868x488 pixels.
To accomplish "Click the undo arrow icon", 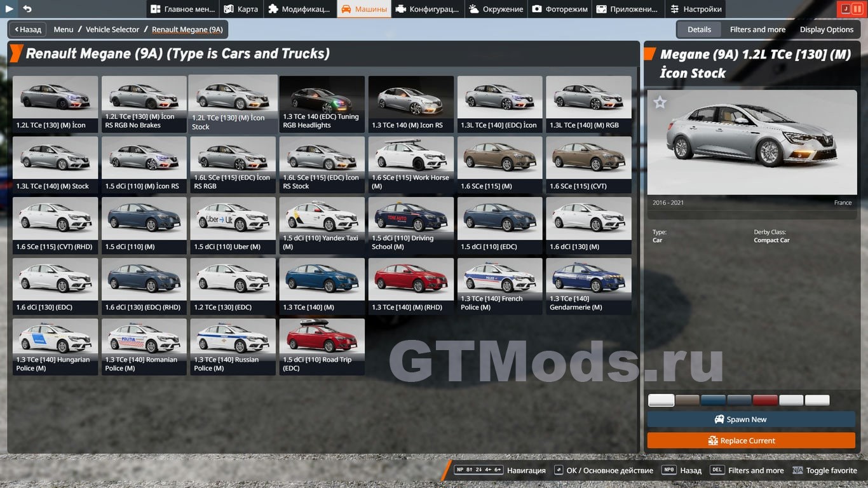I will [27, 9].
